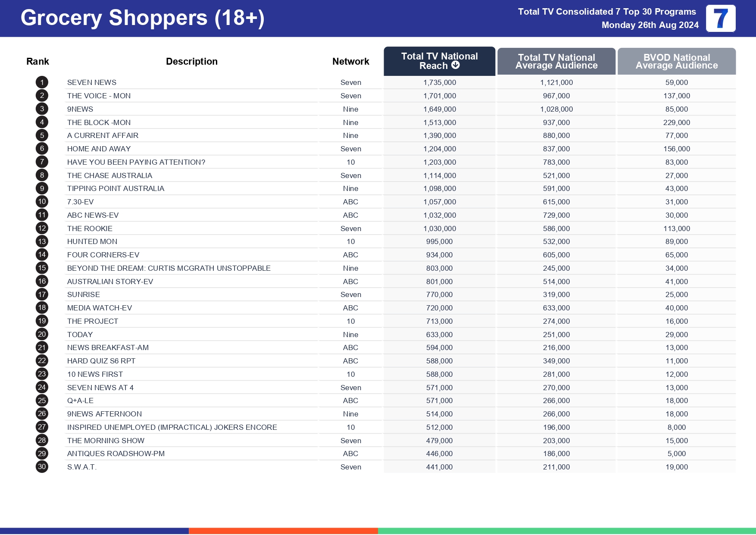Click the sort arrow in Reach header
Image resolution: width=756 pixels, height=535 pixels.
(x=456, y=65)
